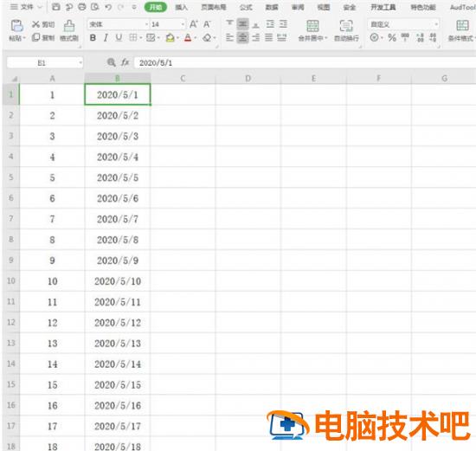
Task: Click the thousands separator icon
Action: pos(405,37)
